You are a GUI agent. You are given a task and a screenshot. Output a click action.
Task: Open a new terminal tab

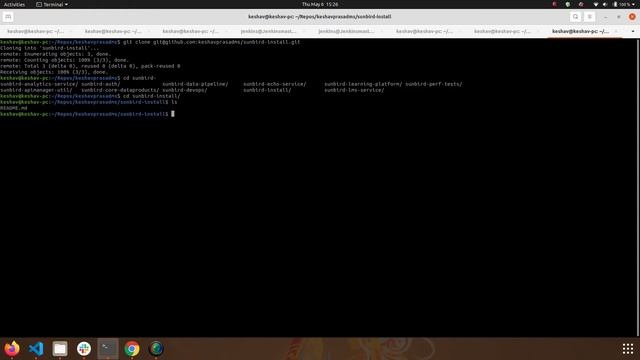coord(8,17)
